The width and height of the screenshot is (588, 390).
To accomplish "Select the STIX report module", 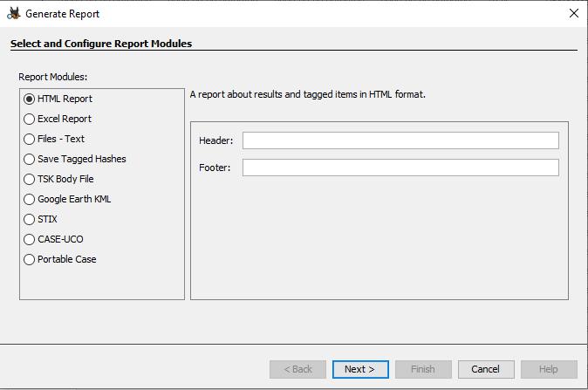I will 30,220.
